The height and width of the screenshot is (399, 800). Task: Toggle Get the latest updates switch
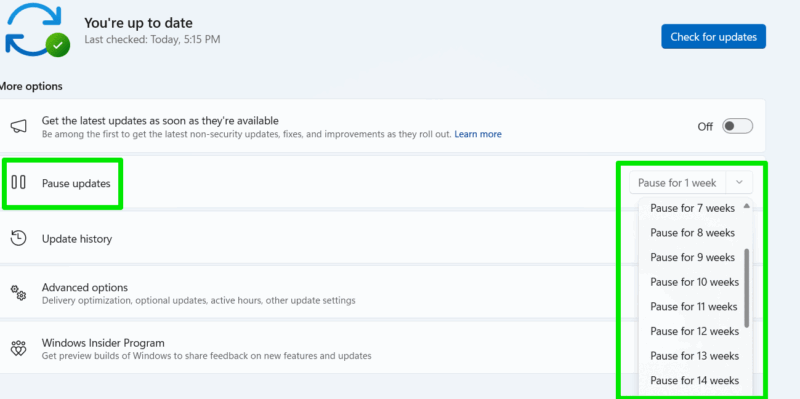point(737,127)
